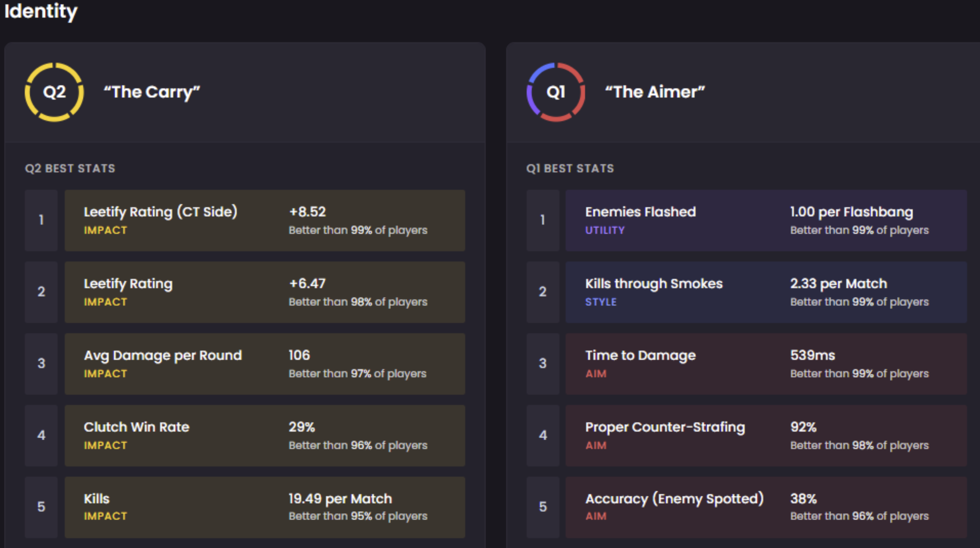Click the Q2 BEST STATS heading
Image resolution: width=980 pixels, height=548 pixels.
[x=70, y=168]
